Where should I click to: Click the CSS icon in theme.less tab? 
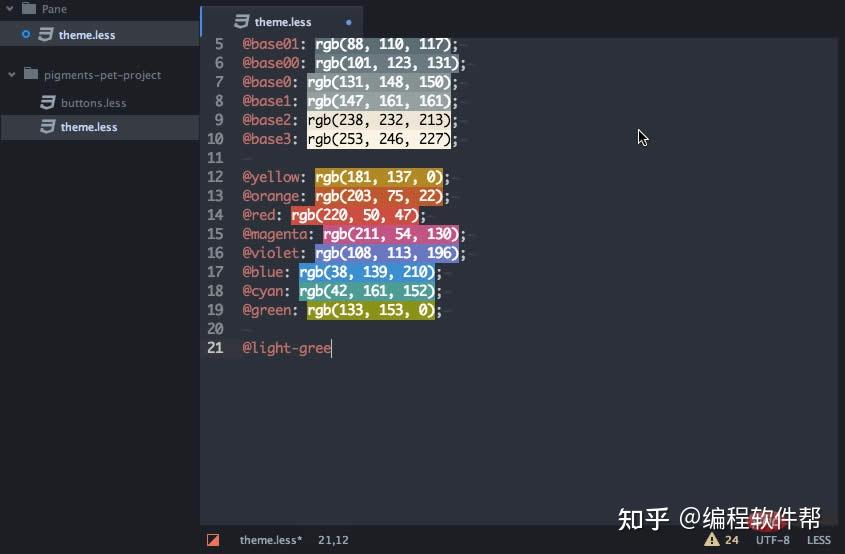coord(242,22)
